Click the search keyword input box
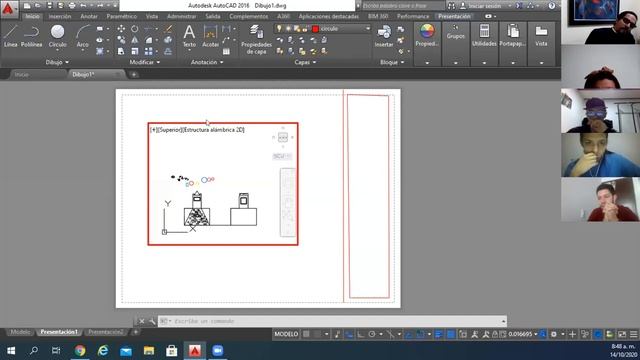Image resolution: width=640 pixels, height=360 pixels. point(402,6)
